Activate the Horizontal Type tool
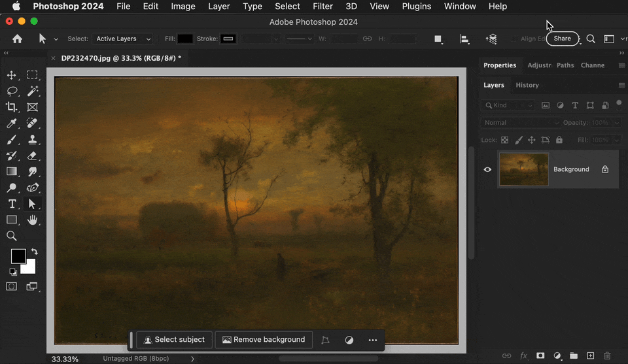 [12, 204]
